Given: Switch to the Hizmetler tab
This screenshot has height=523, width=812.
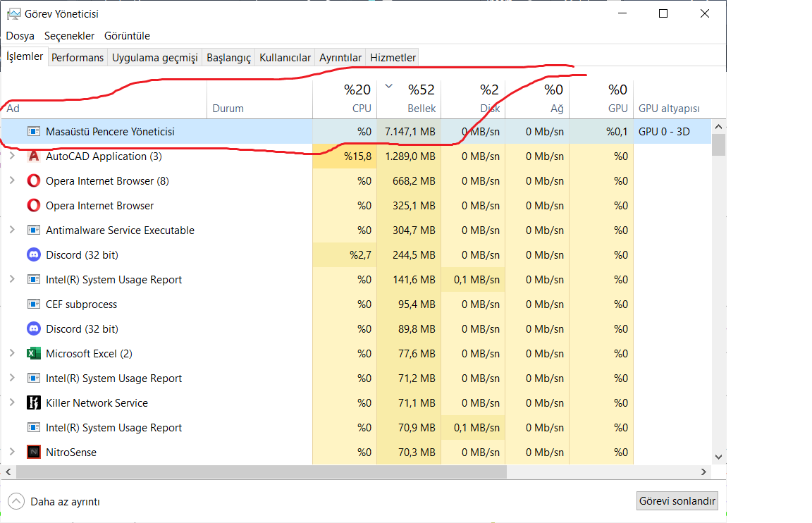Looking at the screenshot, I should [x=393, y=58].
